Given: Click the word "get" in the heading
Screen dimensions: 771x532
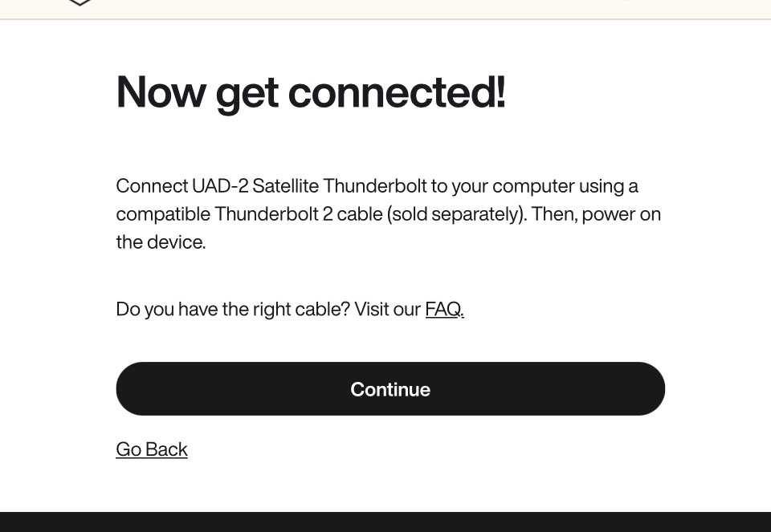Looking at the screenshot, I should point(247,91).
